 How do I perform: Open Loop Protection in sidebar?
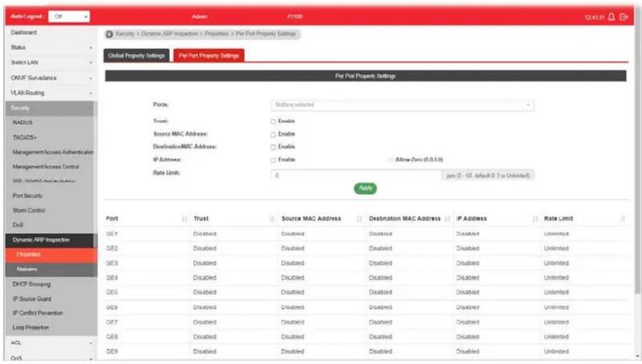coord(31,327)
